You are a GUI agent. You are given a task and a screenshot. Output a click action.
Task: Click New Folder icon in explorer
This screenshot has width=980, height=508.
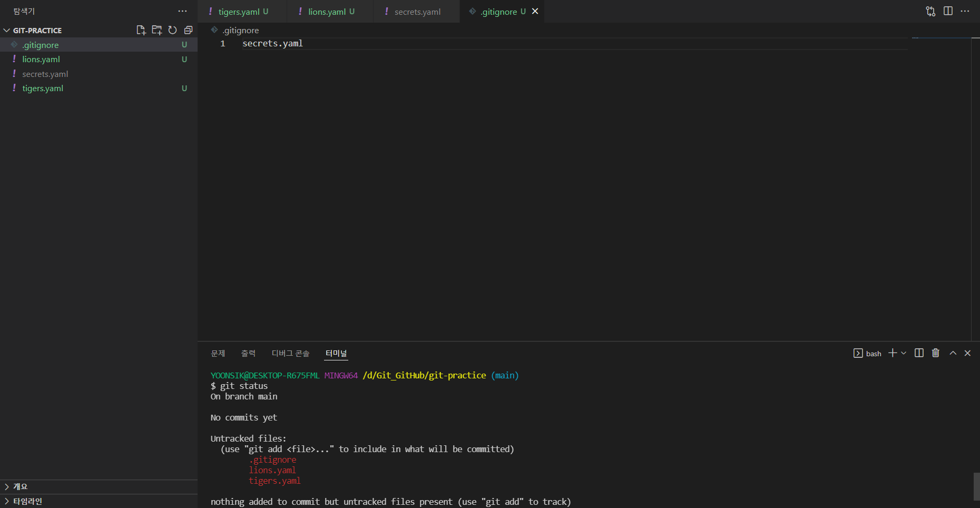pyautogui.click(x=156, y=30)
